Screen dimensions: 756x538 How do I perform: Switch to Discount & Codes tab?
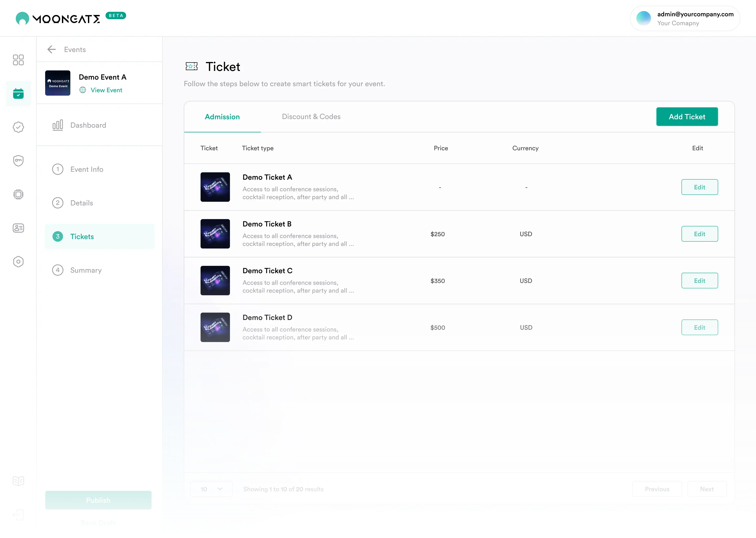coord(311,117)
